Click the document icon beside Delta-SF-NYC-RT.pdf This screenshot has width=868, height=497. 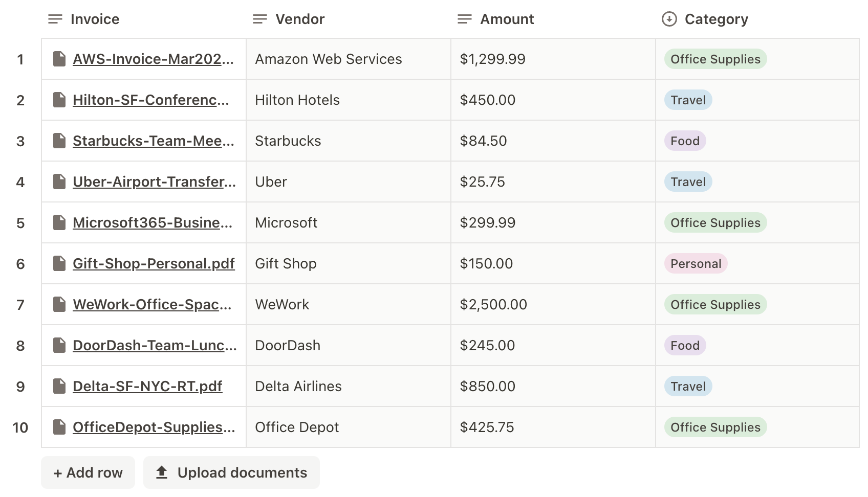tap(59, 386)
